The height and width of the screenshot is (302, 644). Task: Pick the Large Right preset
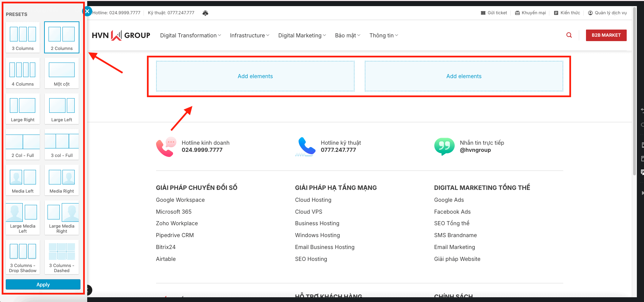coord(23,109)
